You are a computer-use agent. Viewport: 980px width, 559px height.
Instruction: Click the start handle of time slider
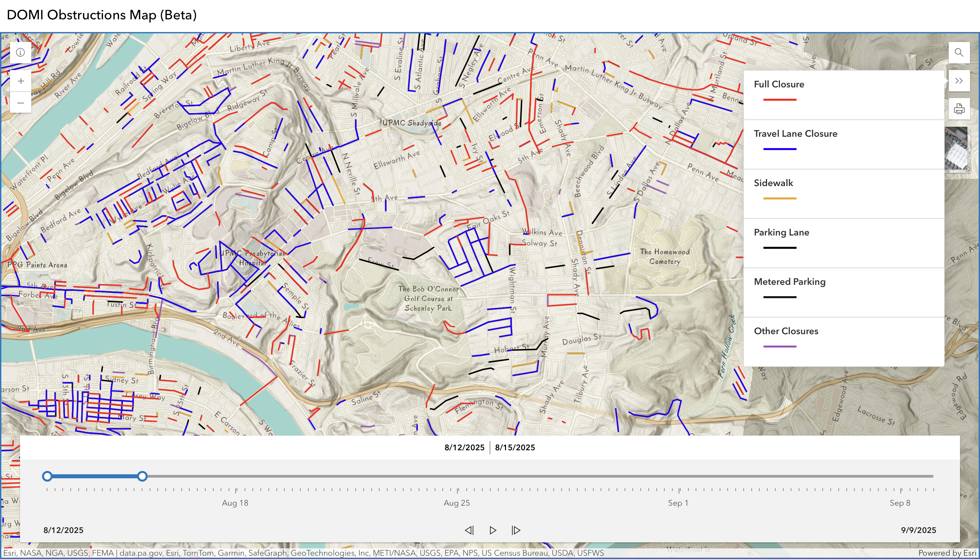(47, 476)
